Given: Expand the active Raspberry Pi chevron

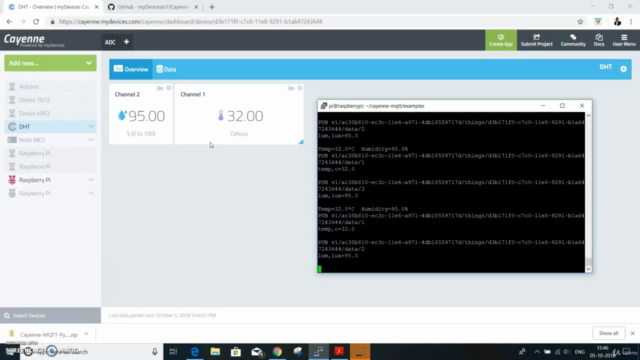Looking at the screenshot, I should (x=91, y=180).
